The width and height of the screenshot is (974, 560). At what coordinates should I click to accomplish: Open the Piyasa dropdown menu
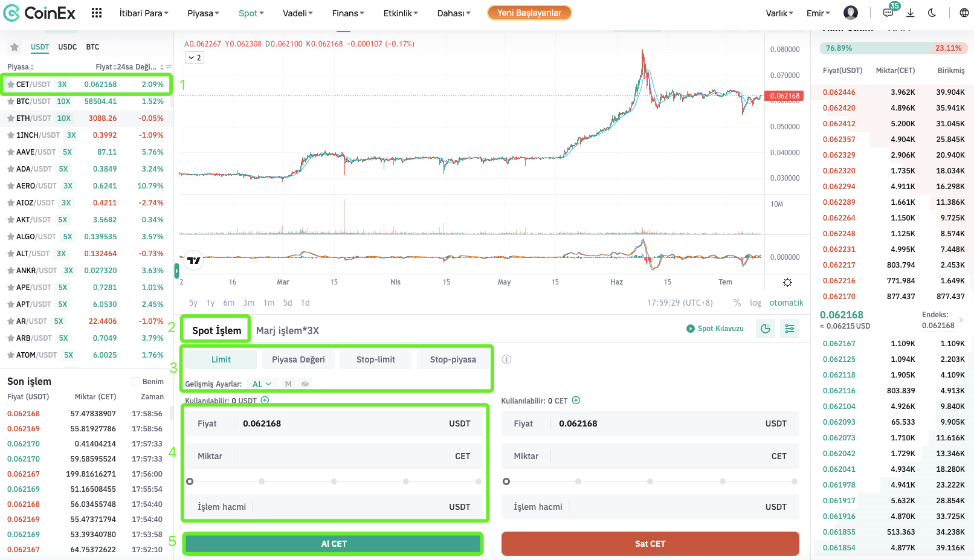point(203,13)
